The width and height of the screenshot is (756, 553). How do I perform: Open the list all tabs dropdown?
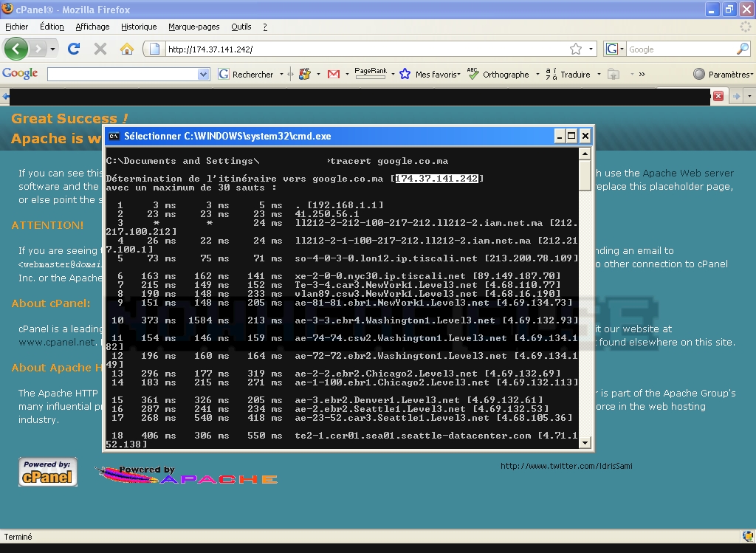point(749,96)
